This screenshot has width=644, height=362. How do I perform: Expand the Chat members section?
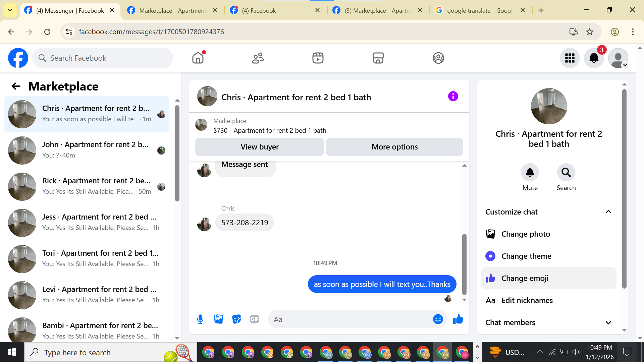(x=608, y=322)
